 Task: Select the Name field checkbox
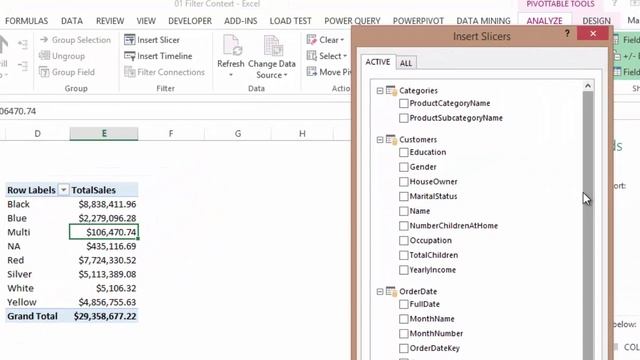pyautogui.click(x=404, y=211)
